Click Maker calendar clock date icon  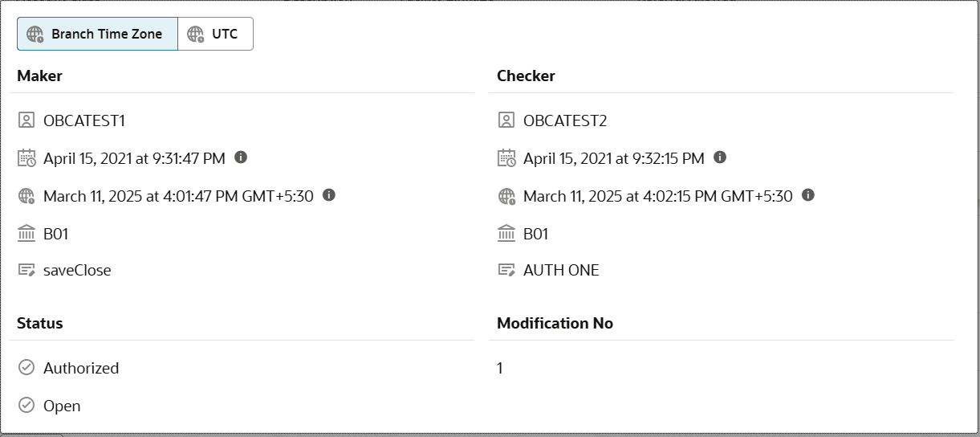pyautogui.click(x=26, y=157)
